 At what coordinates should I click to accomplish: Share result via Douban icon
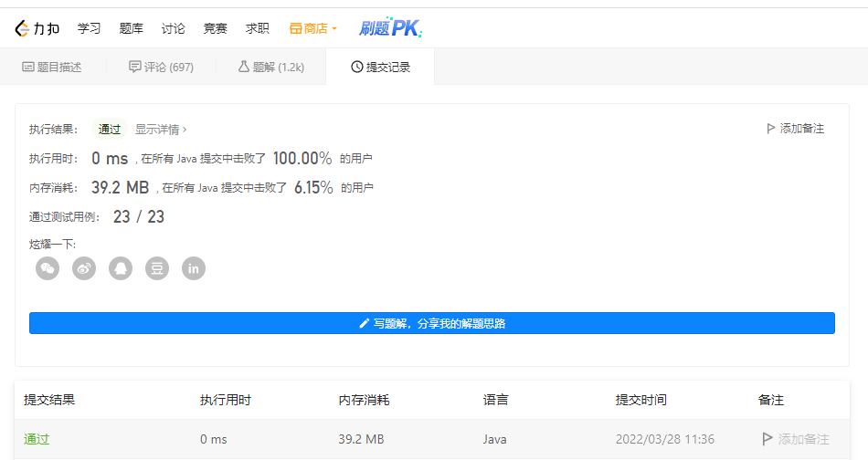pos(157,268)
